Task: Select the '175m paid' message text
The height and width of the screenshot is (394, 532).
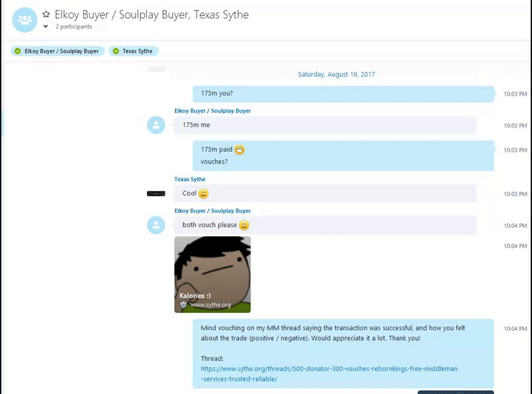Action: coord(217,150)
